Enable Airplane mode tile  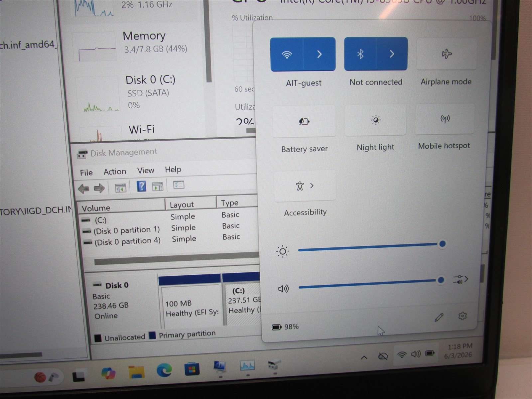pos(447,54)
